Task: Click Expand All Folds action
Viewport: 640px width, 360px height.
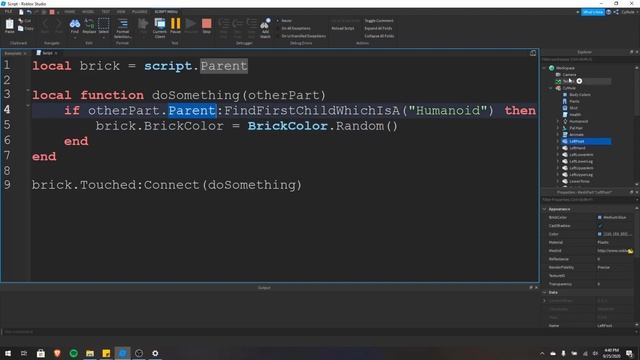Action: point(378,29)
